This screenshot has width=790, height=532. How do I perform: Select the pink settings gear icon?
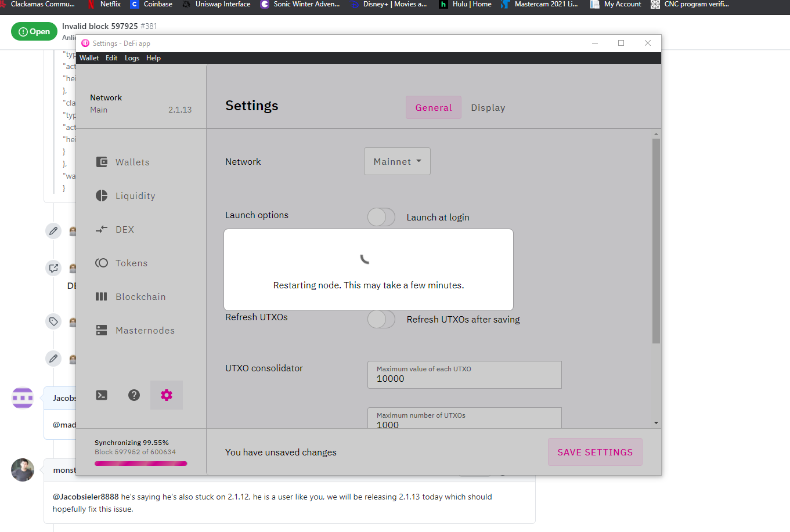tap(167, 395)
